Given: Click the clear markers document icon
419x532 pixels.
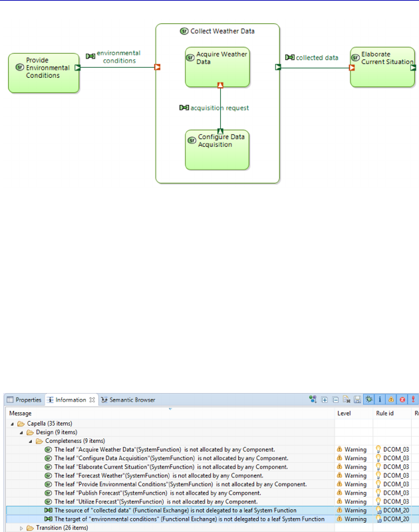Looking at the screenshot, I should pyautogui.click(x=347, y=400).
